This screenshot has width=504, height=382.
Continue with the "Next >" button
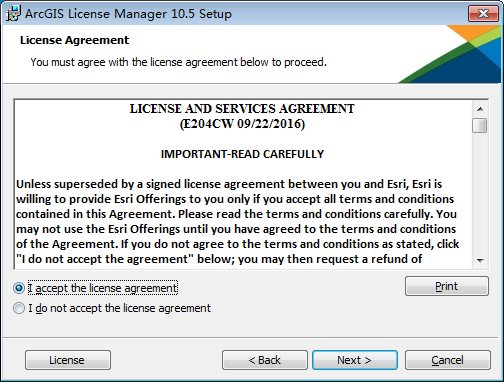(x=355, y=360)
